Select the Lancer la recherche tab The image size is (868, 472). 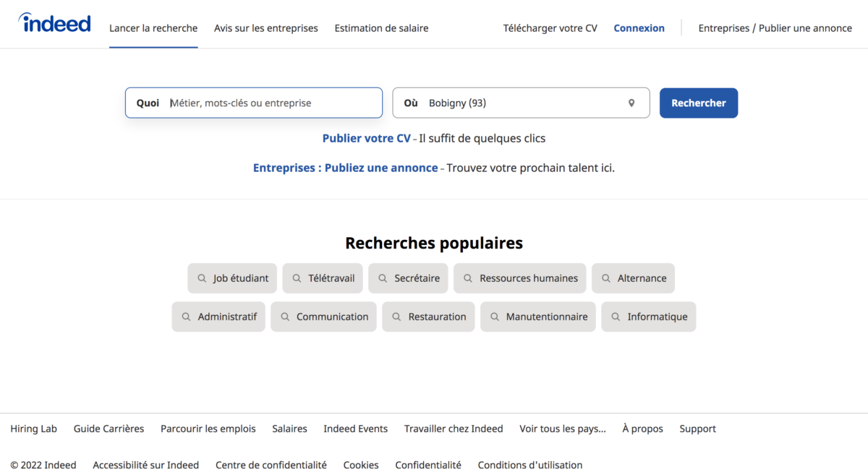(x=153, y=28)
